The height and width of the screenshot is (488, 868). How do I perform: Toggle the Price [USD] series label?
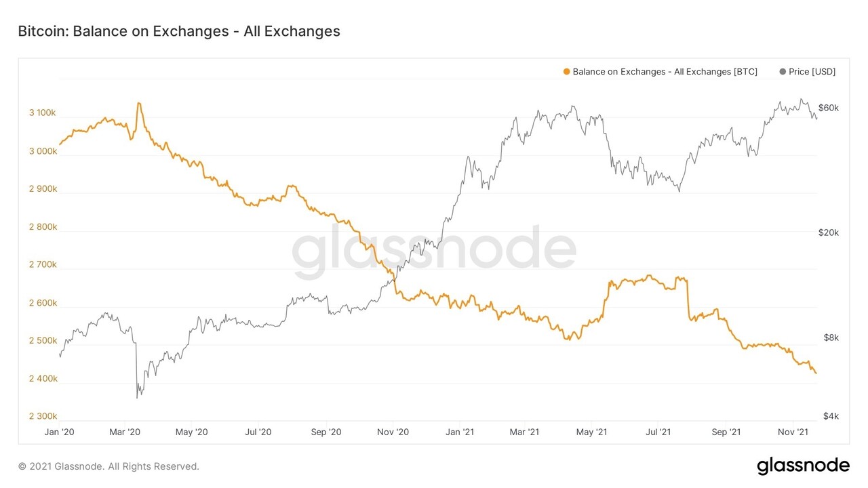[812, 72]
